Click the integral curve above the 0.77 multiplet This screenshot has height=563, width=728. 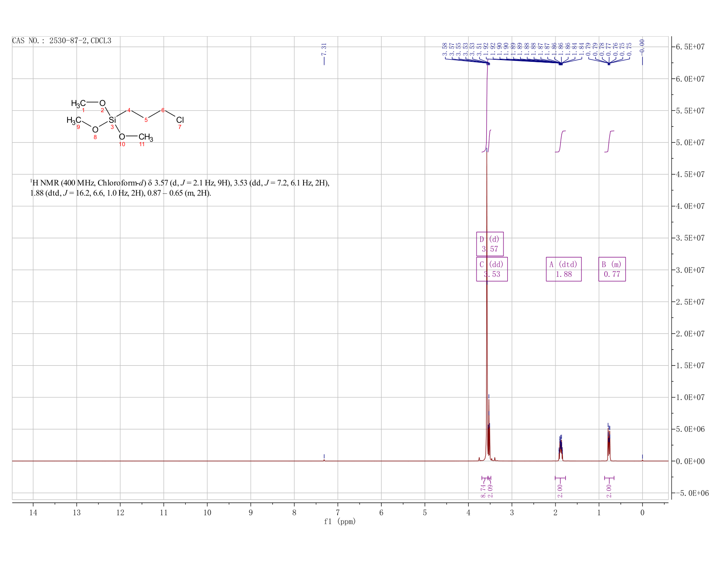pyautogui.click(x=609, y=141)
